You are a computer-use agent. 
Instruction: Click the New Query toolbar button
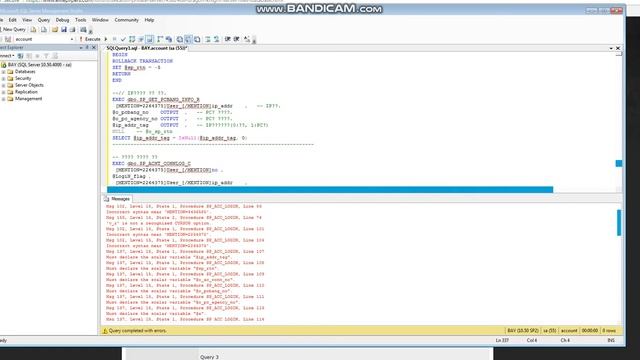coord(13,29)
